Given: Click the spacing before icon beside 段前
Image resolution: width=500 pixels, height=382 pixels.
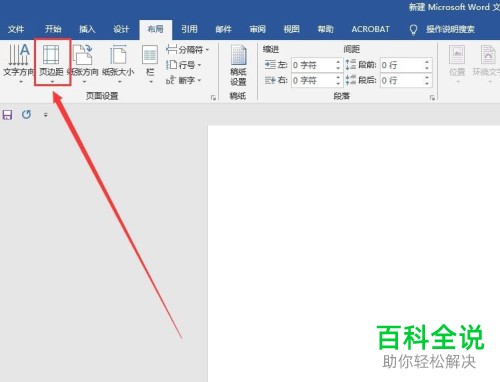Looking at the screenshot, I should tap(351, 65).
